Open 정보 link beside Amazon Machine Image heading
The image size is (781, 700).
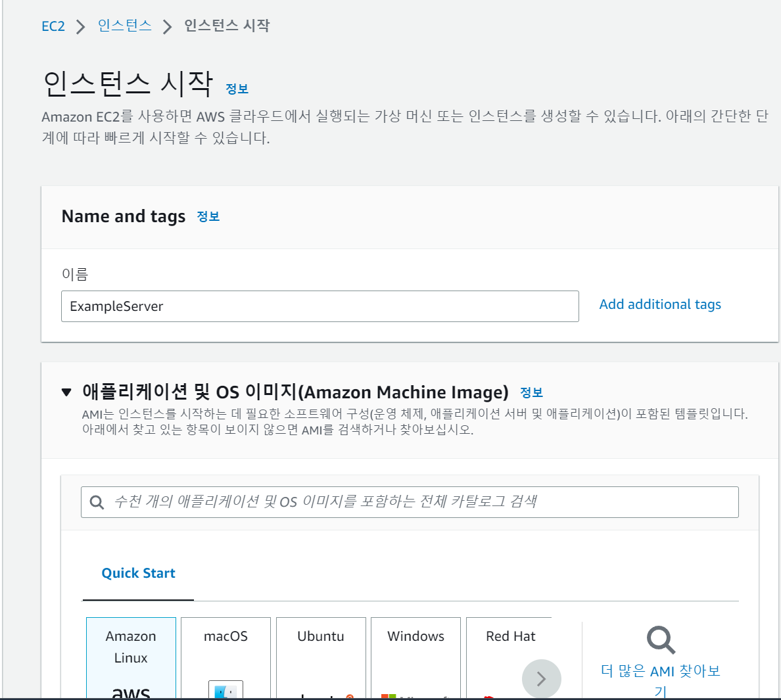pos(531,393)
